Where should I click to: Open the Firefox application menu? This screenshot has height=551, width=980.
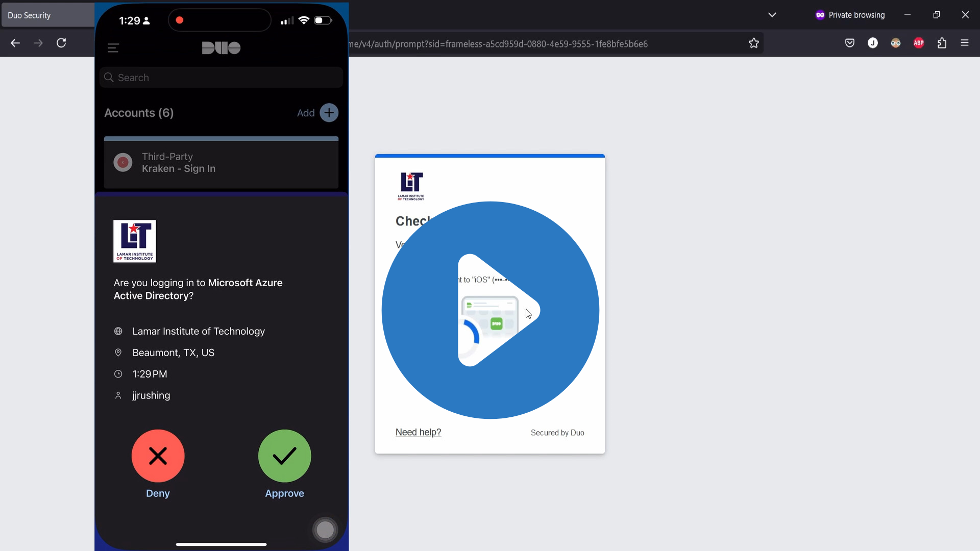coord(965,43)
